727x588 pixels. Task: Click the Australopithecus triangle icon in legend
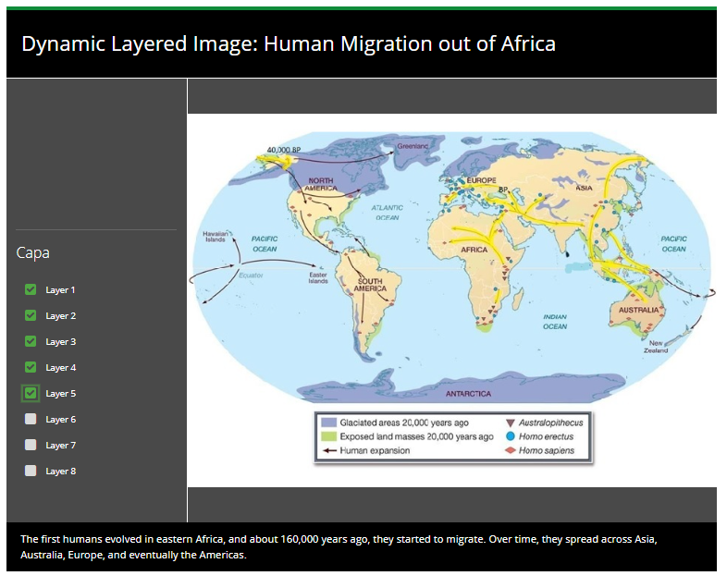[511, 423]
